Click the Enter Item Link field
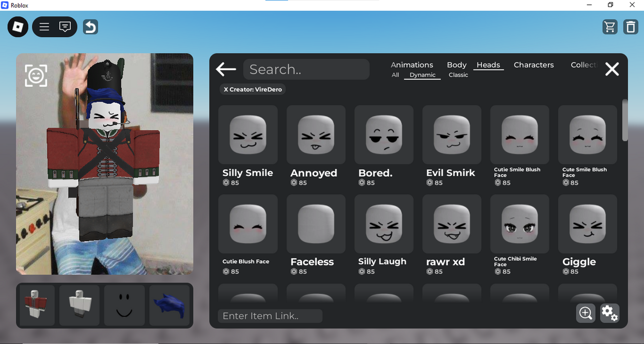This screenshot has height=344, width=644. pos(270,316)
